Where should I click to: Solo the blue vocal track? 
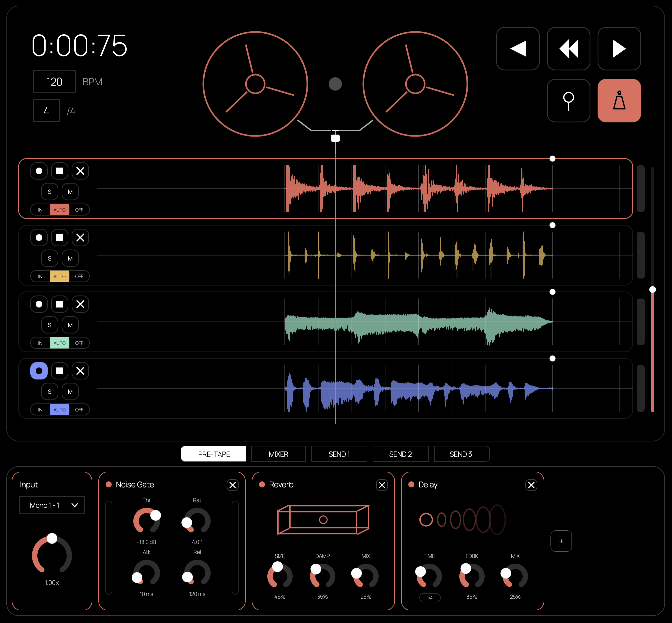point(50,391)
